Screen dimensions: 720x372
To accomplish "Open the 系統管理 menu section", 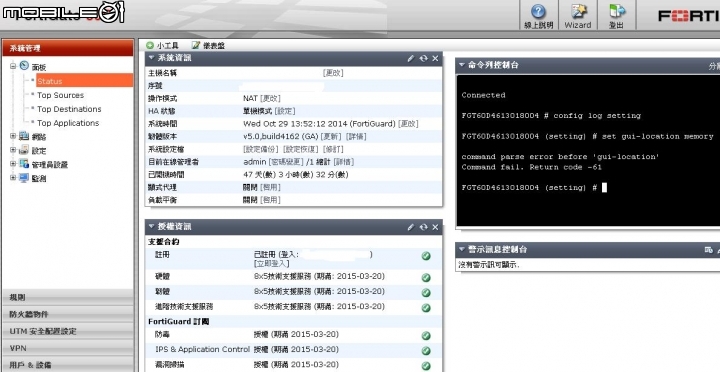I will pos(68,48).
